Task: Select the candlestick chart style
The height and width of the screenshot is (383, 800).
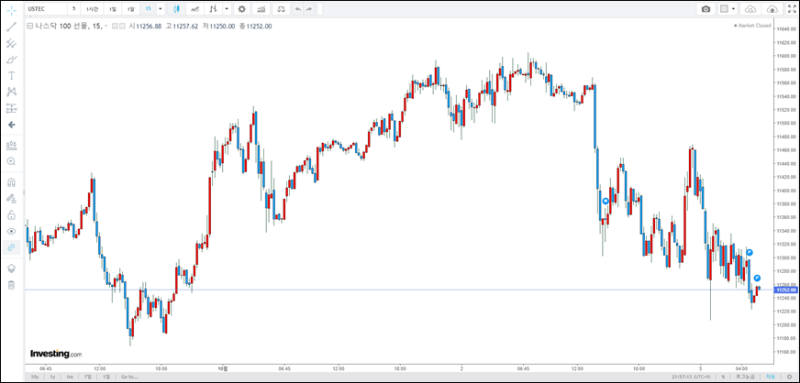Action: (177, 9)
